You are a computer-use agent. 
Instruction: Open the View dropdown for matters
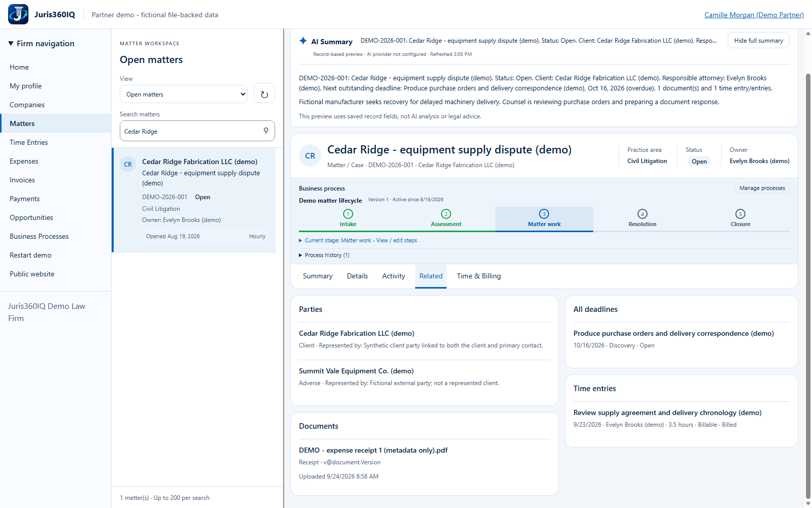click(x=184, y=94)
